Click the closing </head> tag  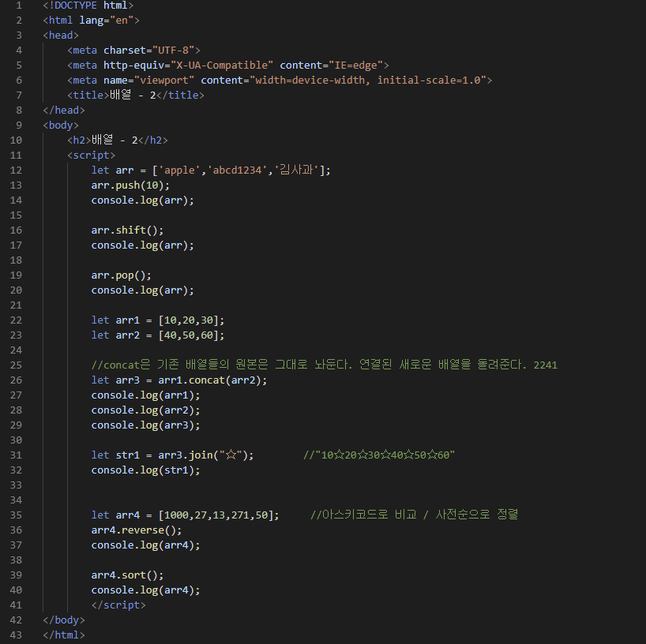pyautogui.click(x=64, y=110)
